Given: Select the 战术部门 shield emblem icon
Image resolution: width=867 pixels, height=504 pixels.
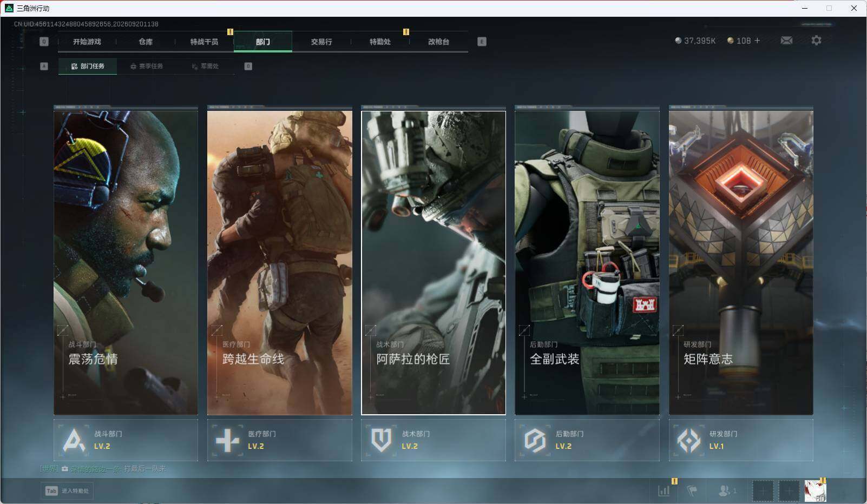Looking at the screenshot, I should tap(381, 440).
